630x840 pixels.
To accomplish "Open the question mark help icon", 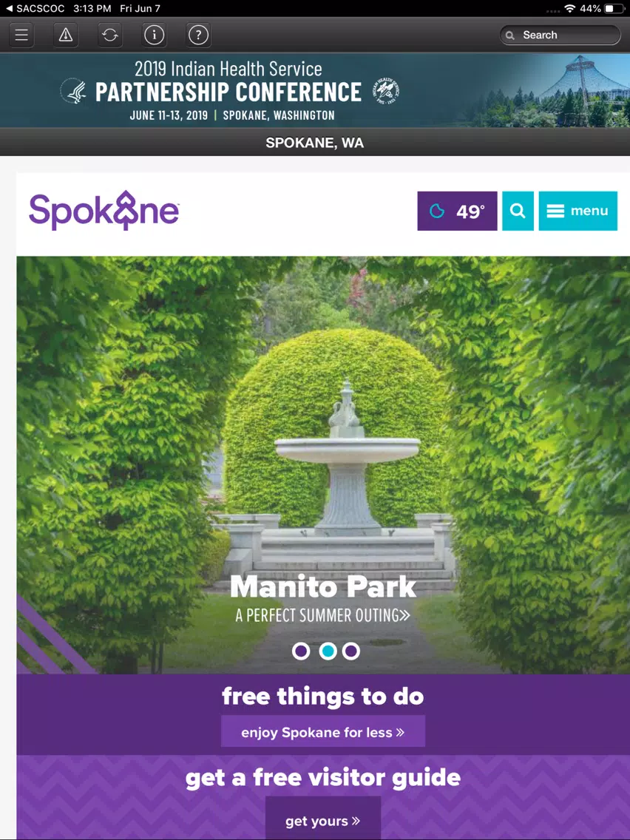I will point(198,35).
